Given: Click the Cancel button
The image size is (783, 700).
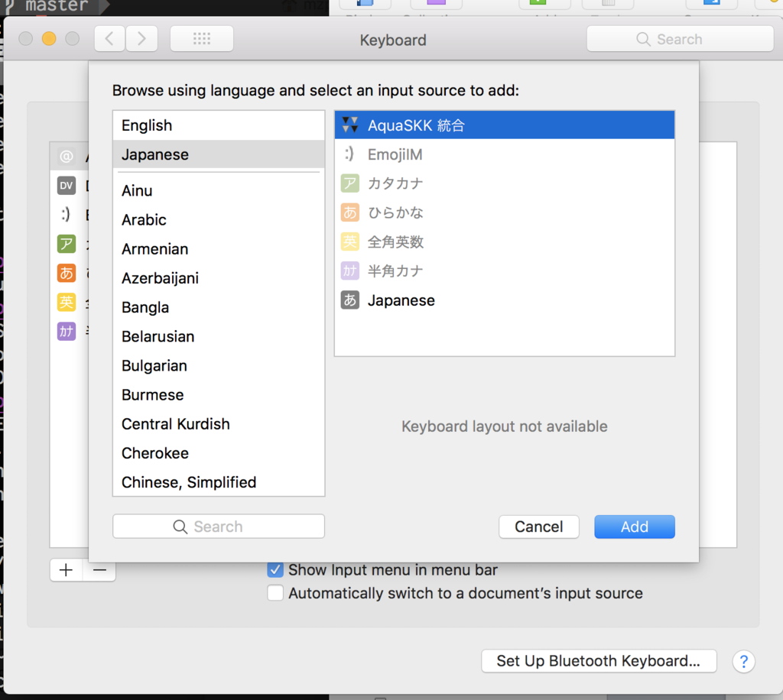Looking at the screenshot, I should 539,527.
